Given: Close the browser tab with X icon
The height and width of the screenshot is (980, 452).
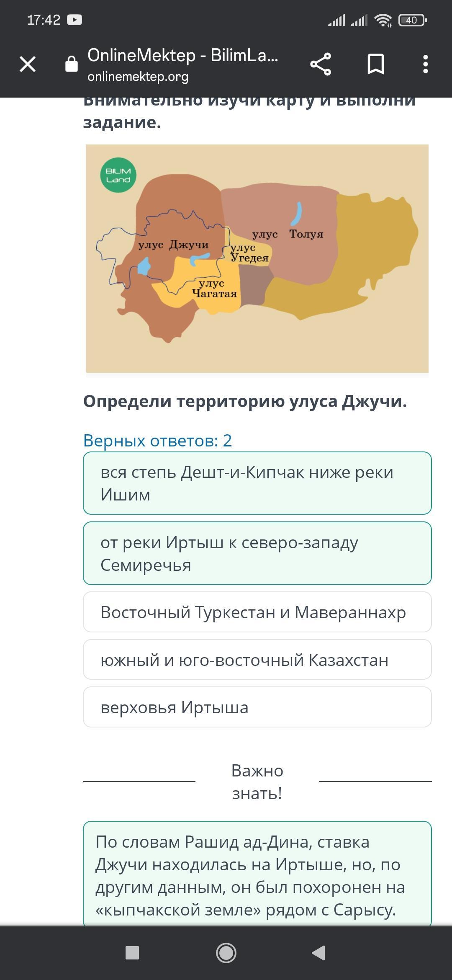Looking at the screenshot, I should pyautogui.click(x=28, y=64).
